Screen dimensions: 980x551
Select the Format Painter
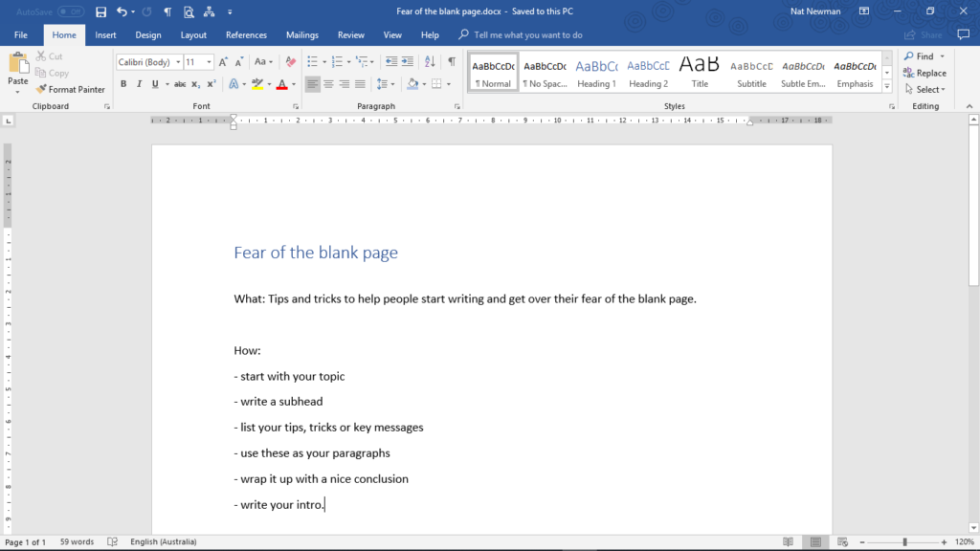[71, 89]
